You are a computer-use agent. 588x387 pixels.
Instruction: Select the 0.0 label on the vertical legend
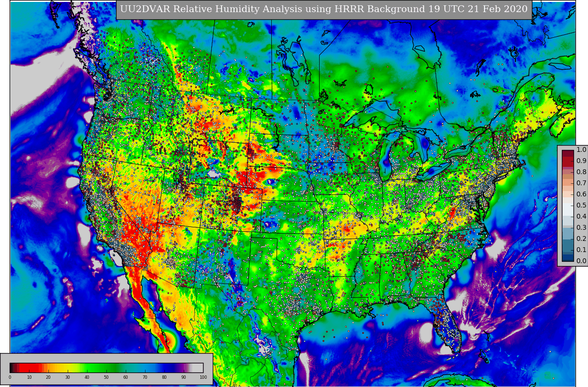click(x=581, y=261)
